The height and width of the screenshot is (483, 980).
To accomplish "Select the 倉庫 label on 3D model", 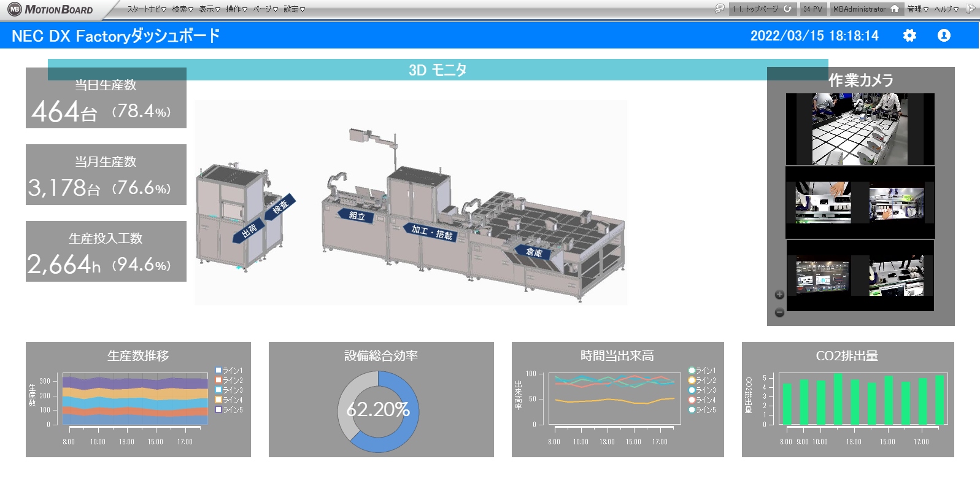I will (x=533, y=252).
